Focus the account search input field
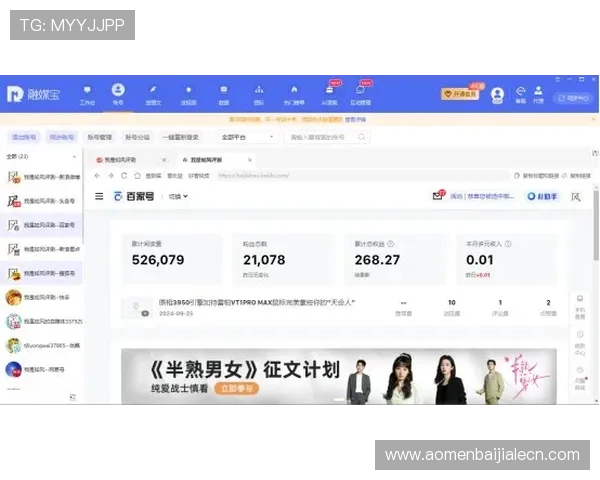This screenshot has width=600, height=480. 327,137
